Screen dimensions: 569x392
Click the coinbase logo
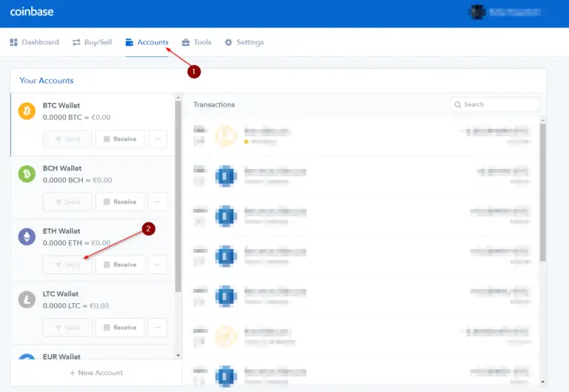coord(32,12)
